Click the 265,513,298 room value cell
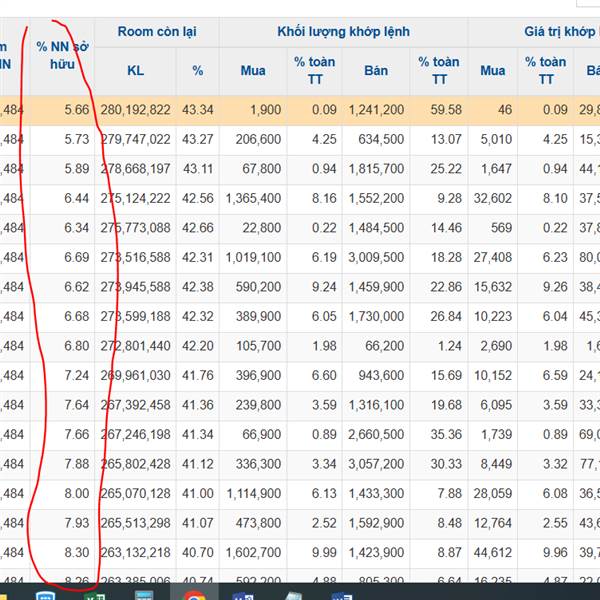 (x=136, y=523)
